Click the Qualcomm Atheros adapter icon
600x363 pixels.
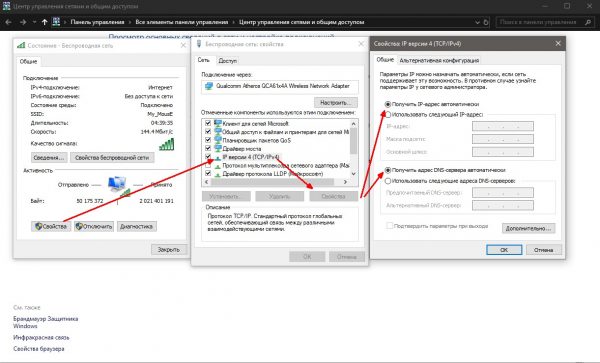(209, 86)
